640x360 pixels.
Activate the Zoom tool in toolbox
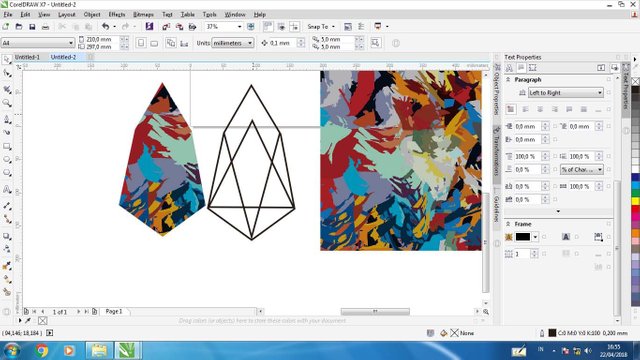pos(7,103)
